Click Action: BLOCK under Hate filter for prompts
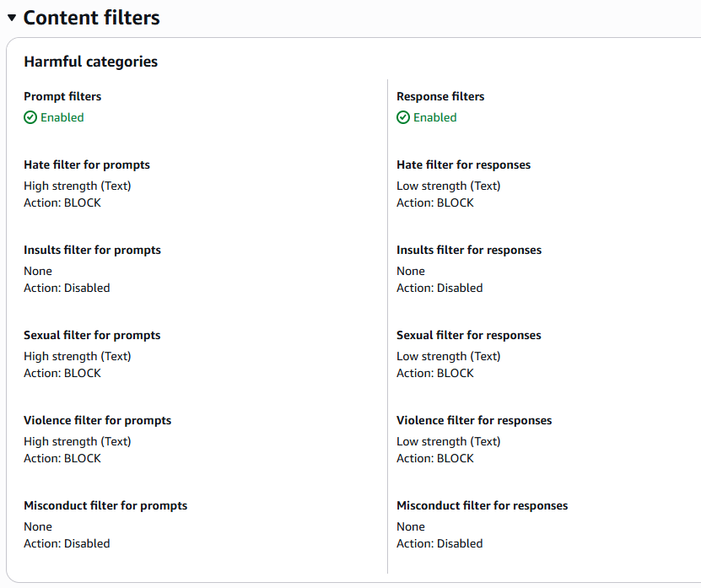701x588 pixels. click(x=62, y=202)
